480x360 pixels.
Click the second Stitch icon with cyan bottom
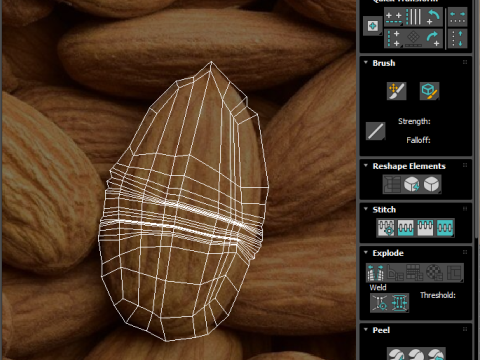click(x=405, y=228)
